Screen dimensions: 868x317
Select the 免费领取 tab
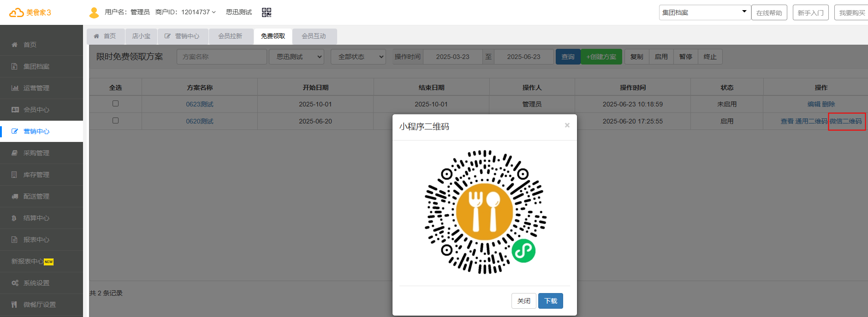(273, 36)
